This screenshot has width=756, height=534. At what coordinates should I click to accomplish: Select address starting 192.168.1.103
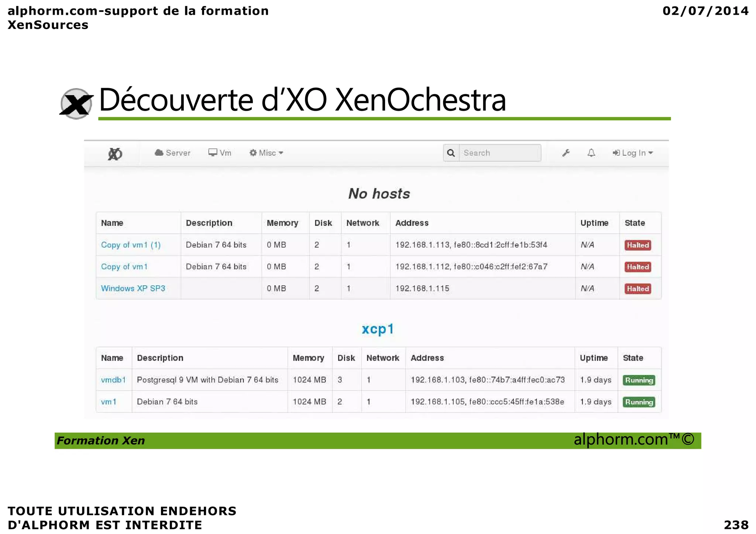[x=488, y=380]
